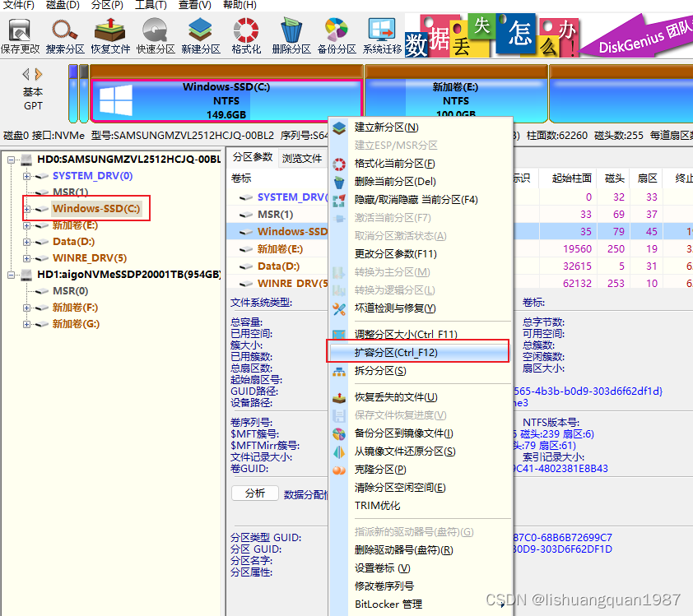Go to previous disk with left arrow
This screenshot has width=693, height=616.
point(26,74)
